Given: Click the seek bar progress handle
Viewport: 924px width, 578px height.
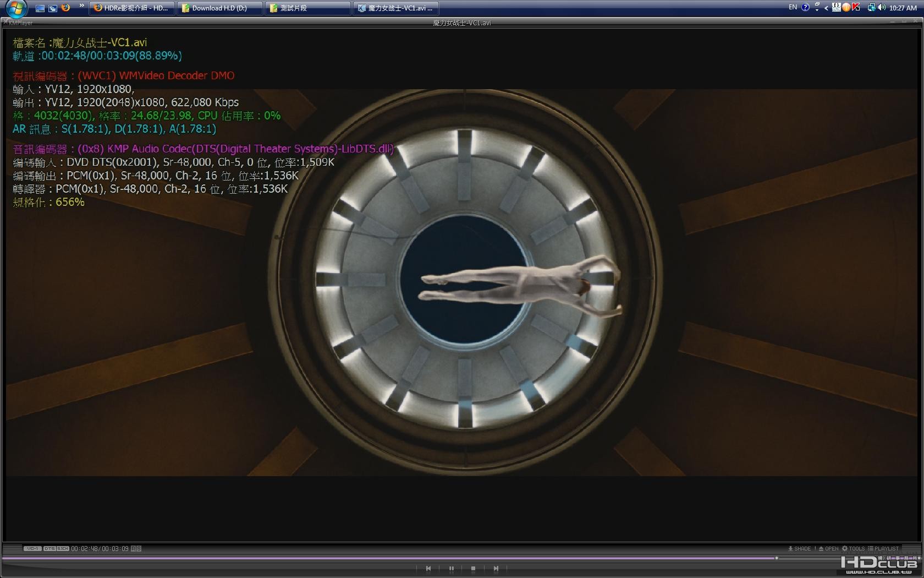Looking at the screenshot, I should click(777, 558).
